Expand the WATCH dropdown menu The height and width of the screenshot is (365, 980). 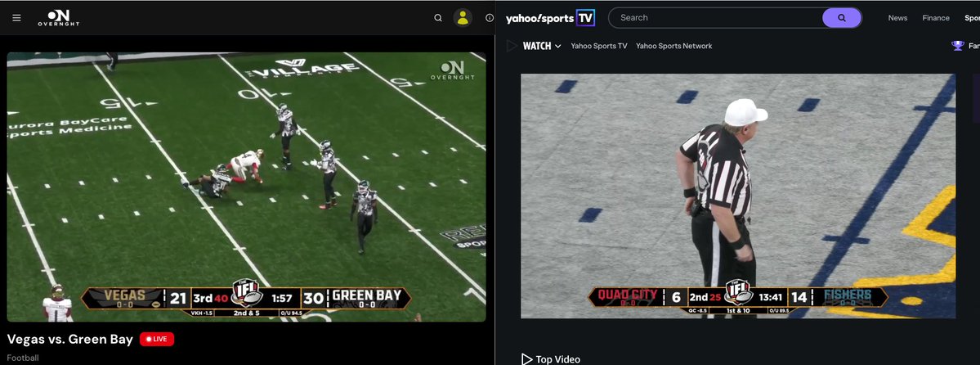point(542,46)
